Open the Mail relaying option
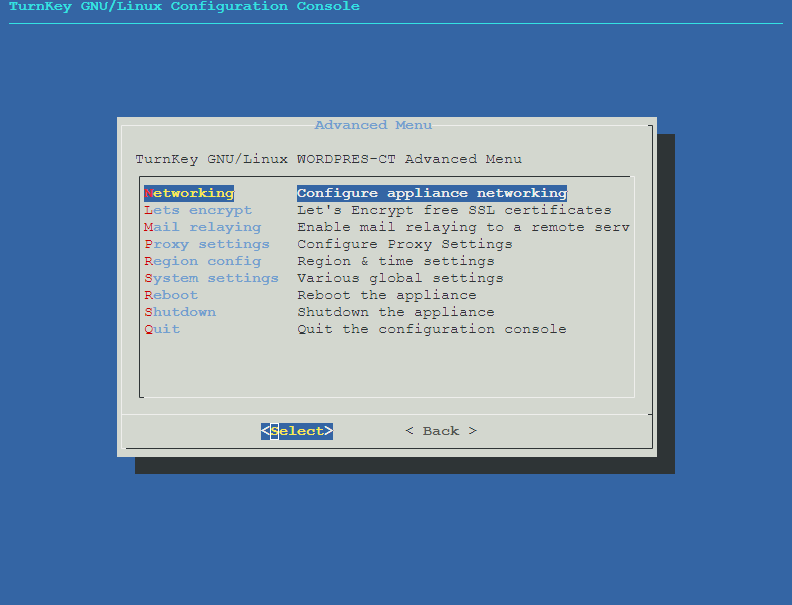The height and width of the screenshot is (605, 792). pyautogui.click(x=202, y=227)
